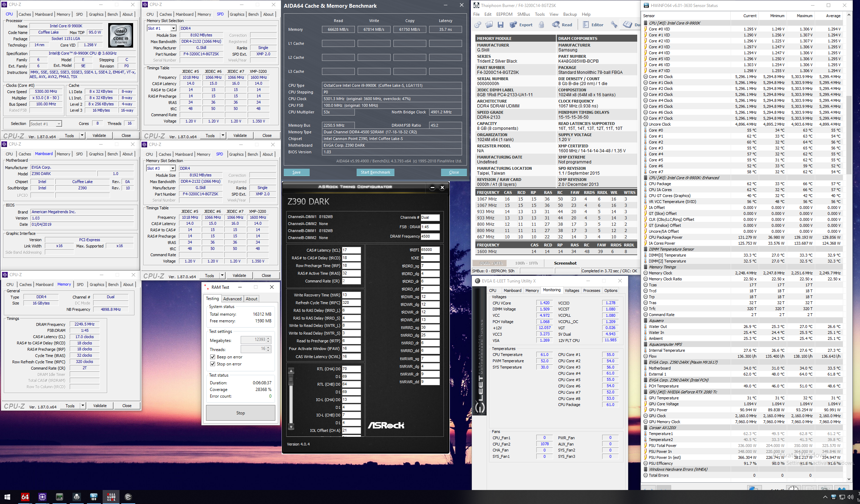The width and height of the screenshot is (860, 504).
Task: Show hidden system tray icons
Action: click(x=825, y=497)
